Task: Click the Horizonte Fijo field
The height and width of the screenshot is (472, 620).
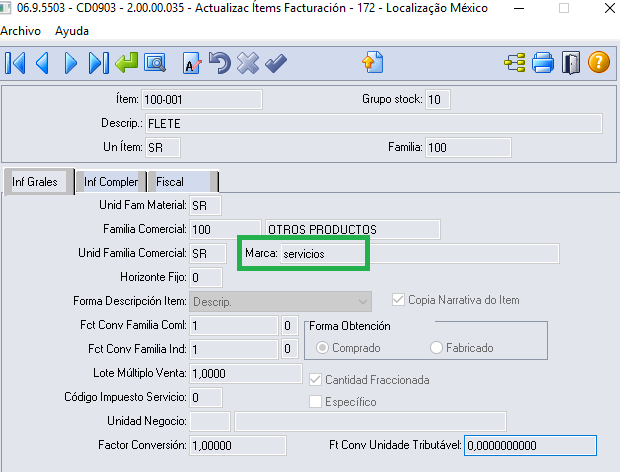Action: 206,278
